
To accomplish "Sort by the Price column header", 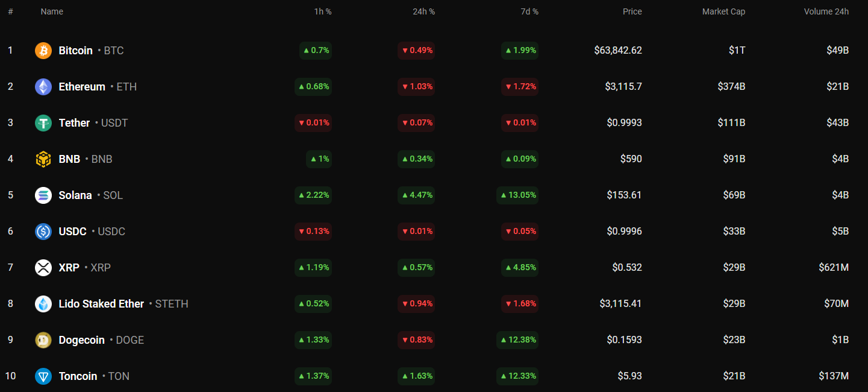I will (632, 11).
